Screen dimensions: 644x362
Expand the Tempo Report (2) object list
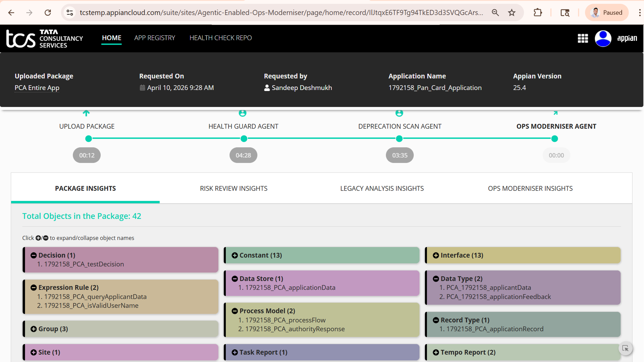pyautogui.click(x=436, y=352)
